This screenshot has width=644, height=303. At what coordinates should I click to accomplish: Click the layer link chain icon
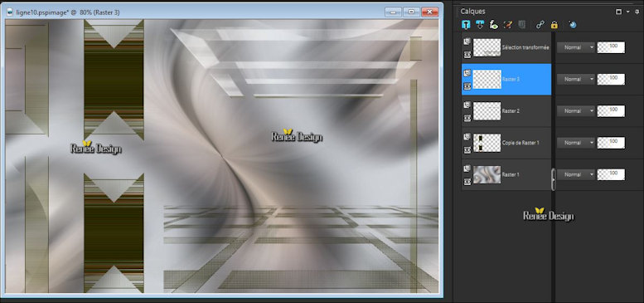point(540,25)
